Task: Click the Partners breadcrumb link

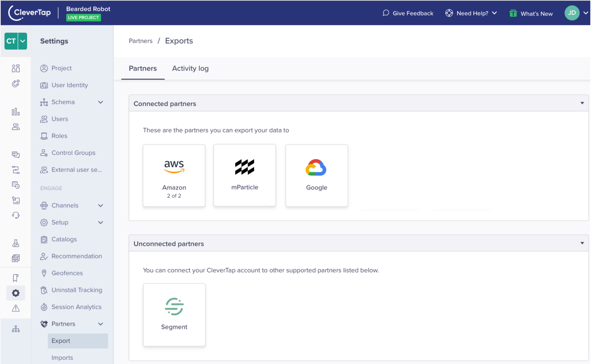Action: pos(141,41)
